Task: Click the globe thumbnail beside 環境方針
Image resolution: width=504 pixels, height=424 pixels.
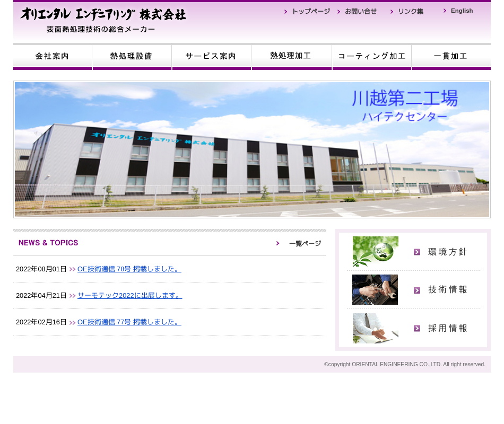Action: 375,252
